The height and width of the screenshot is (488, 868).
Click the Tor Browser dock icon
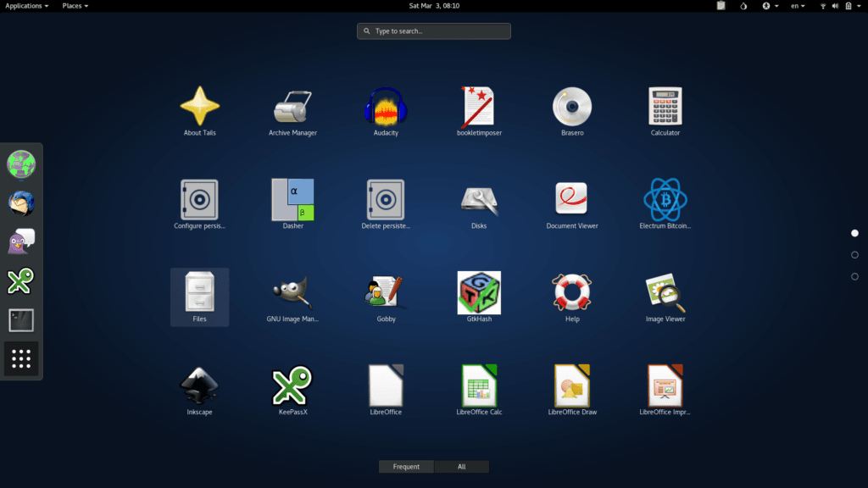pos(21,164)
